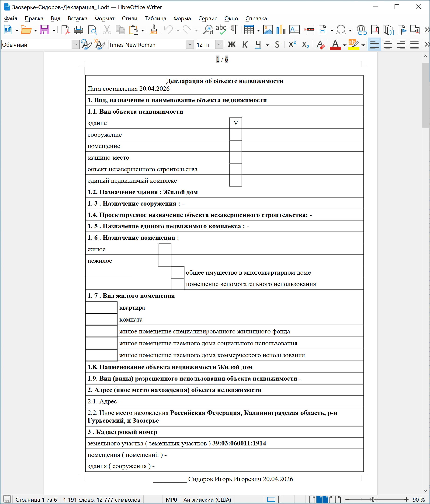Insert a bookmark
This screenshot has width=430, height=504.
(x=402, y=30)
